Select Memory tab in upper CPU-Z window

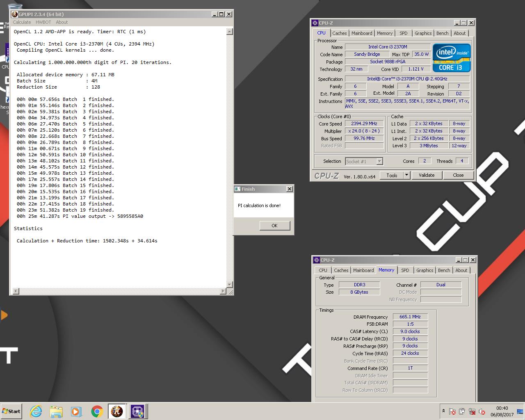pos(385,33)
